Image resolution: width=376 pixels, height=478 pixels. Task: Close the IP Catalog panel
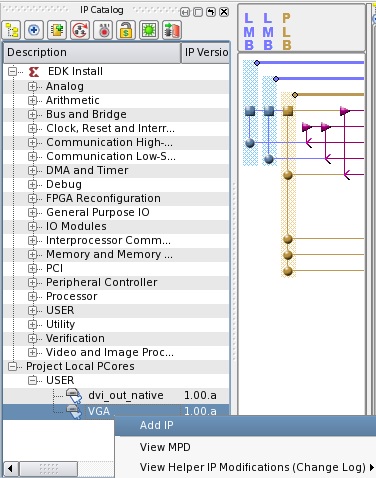point(224,12)
